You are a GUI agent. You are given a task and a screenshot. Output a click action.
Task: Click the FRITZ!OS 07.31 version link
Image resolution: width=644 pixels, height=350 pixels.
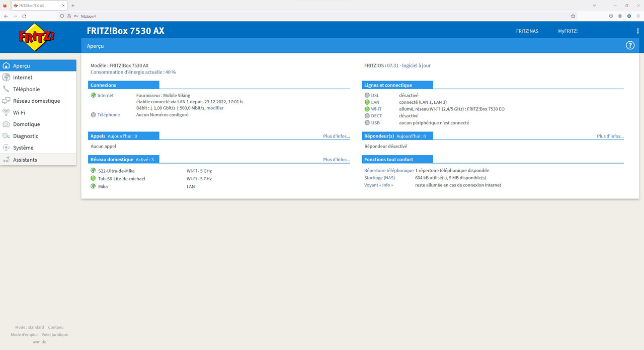point(409,65)
